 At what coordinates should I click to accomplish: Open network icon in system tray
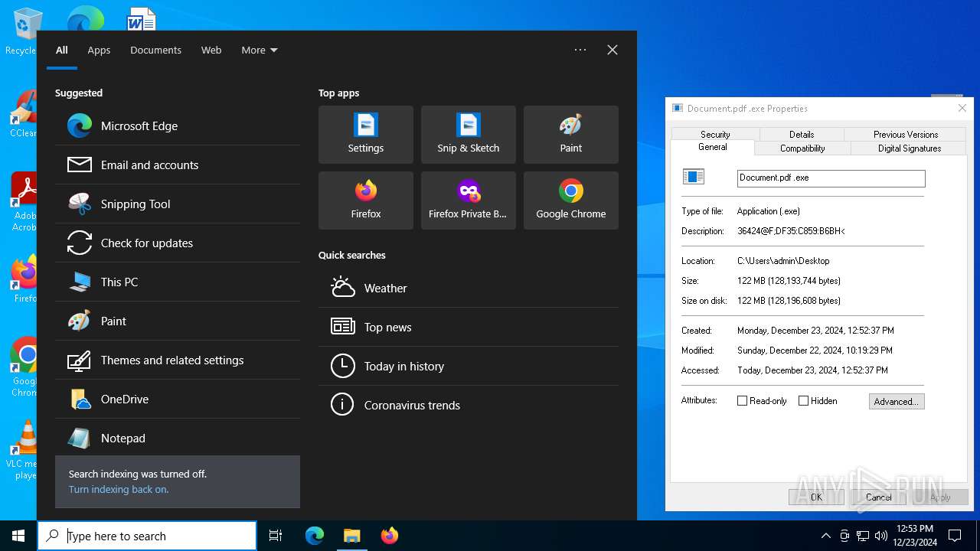click(x=863, y=536)
